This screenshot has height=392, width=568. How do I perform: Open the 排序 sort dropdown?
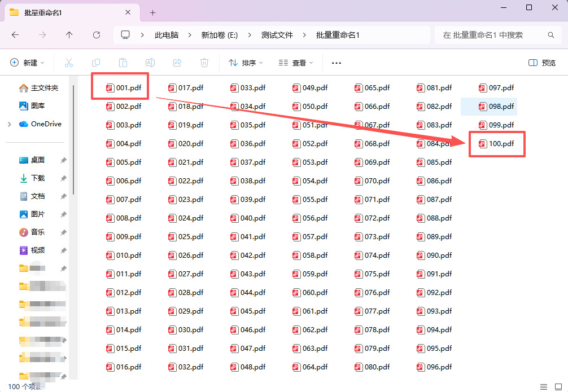[x=246, y=63]
